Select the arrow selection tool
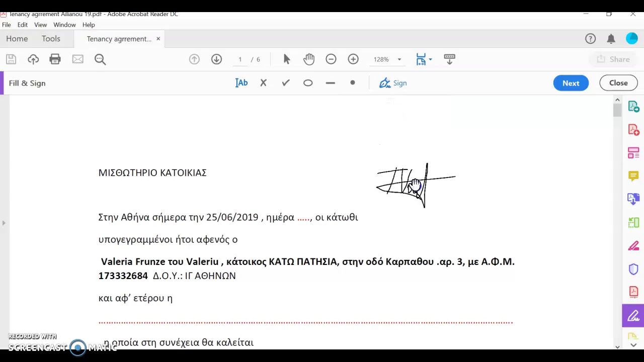 287,59
